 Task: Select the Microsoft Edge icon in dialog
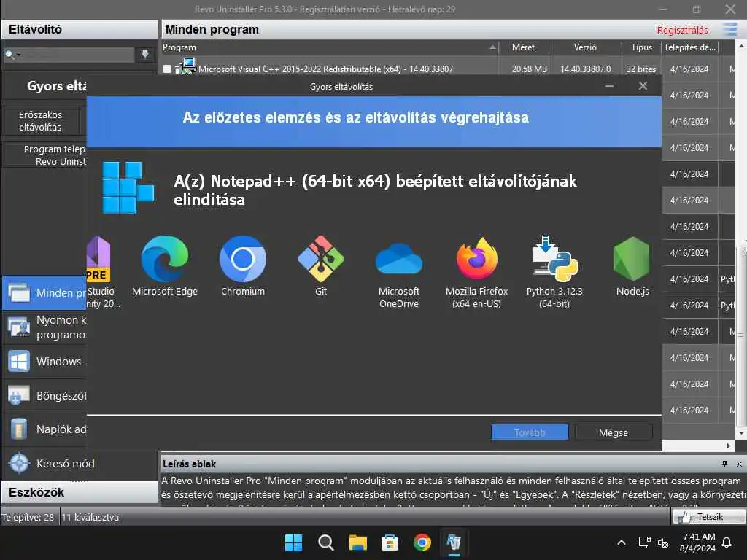click(165, 259)
